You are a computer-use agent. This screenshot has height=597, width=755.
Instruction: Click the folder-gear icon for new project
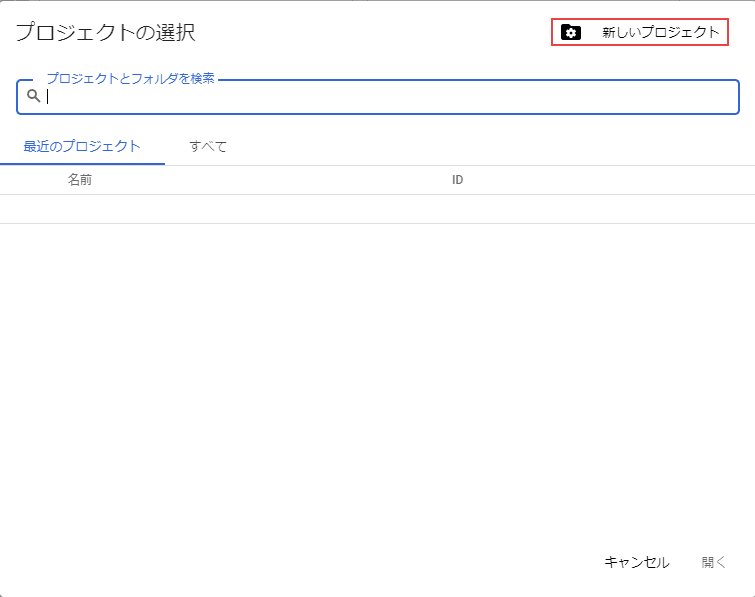571,33
